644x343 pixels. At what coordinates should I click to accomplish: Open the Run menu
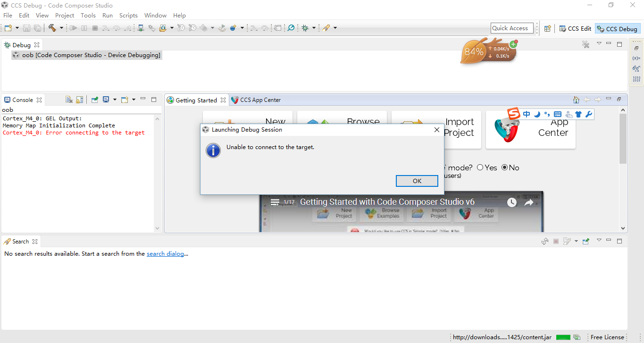(108, 15)
